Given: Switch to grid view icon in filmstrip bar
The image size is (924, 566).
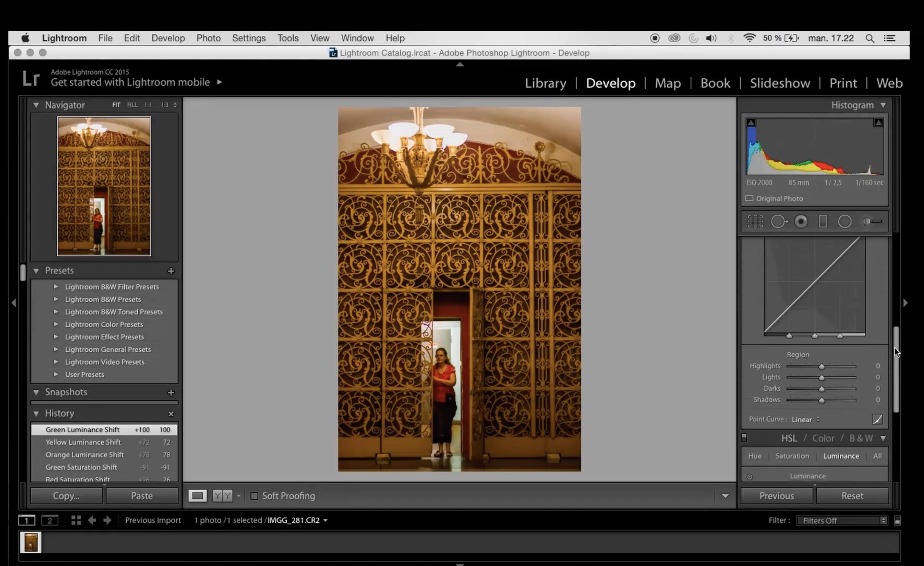Looking at the screenshot, I should [x=76, y=520].
